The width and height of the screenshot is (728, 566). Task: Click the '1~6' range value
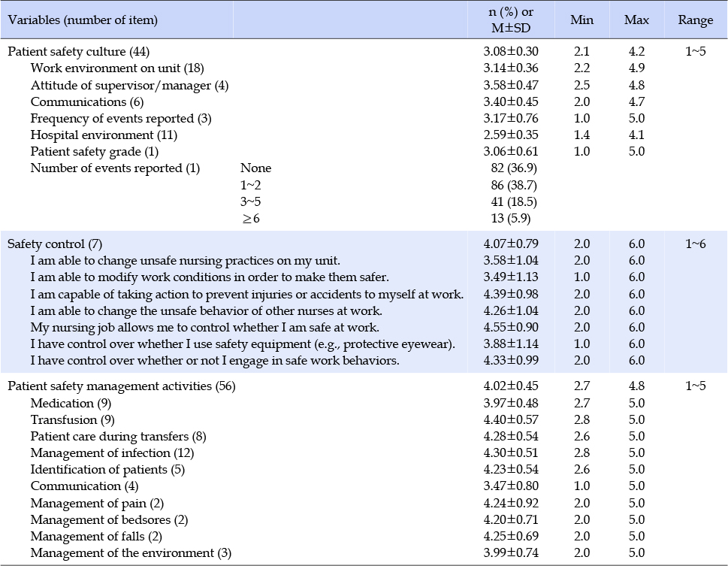coord(695,244)
